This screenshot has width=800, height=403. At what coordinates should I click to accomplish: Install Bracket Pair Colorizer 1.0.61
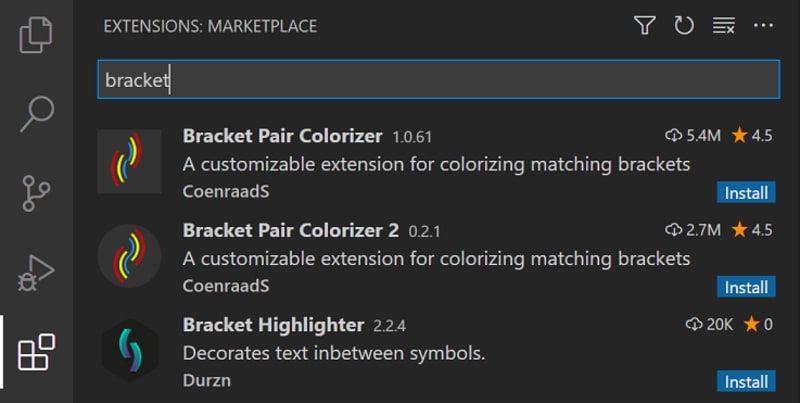(x=746, y=192)
